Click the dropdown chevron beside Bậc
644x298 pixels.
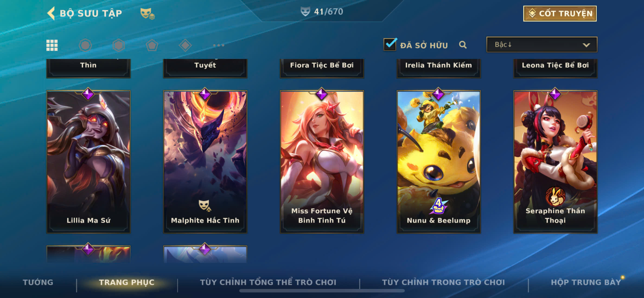(x=586, y=45)
